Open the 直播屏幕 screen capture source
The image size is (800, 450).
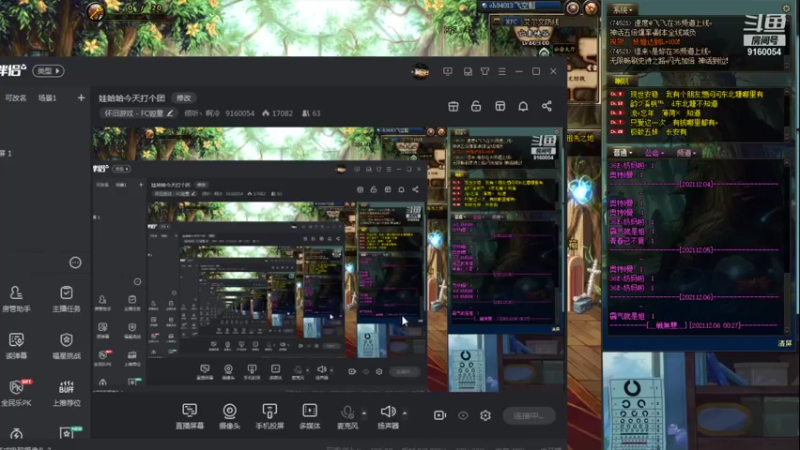coord(189,416)
